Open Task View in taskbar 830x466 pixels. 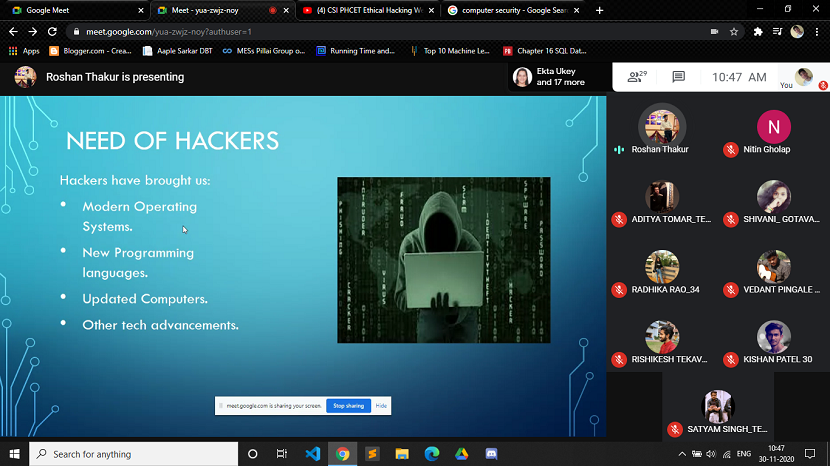tap(282, 454)
